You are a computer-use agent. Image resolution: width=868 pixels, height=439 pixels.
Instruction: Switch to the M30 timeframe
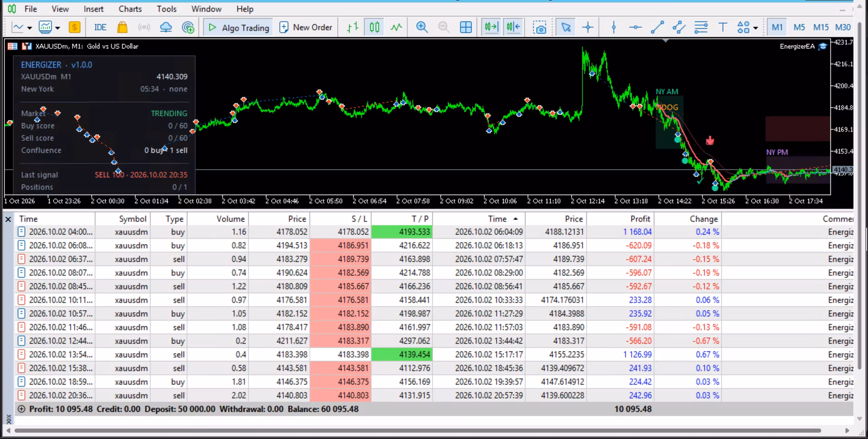point(843,27)
